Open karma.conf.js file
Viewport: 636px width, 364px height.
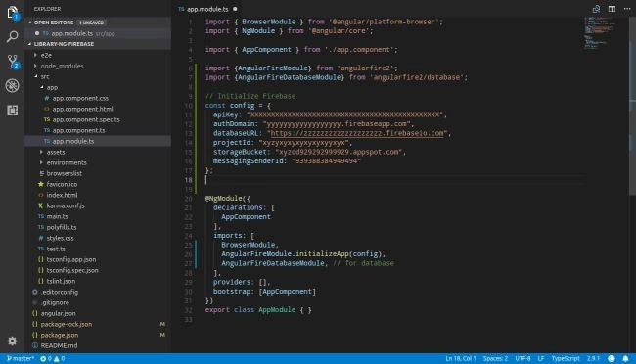pyautogui.click(x=66, y=205)
